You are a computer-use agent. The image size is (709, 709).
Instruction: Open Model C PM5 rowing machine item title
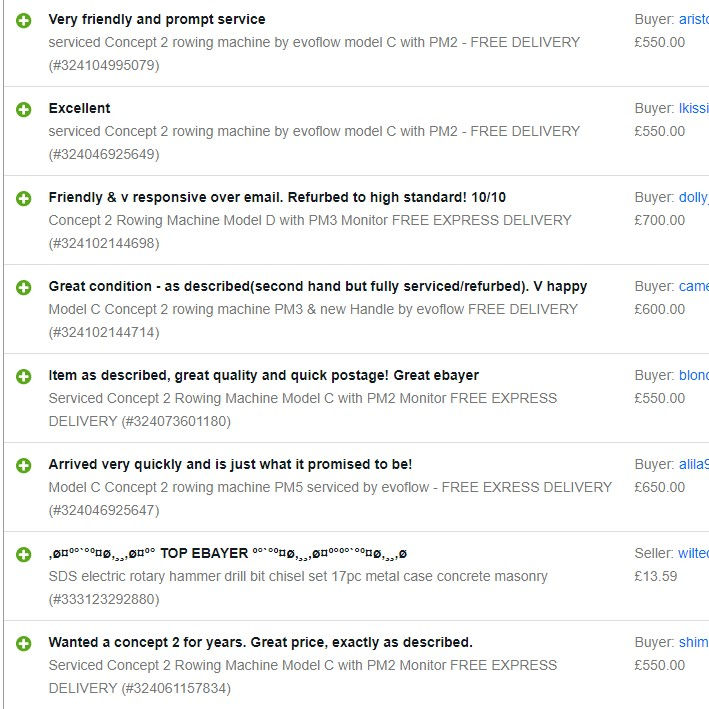coord(330,487)
